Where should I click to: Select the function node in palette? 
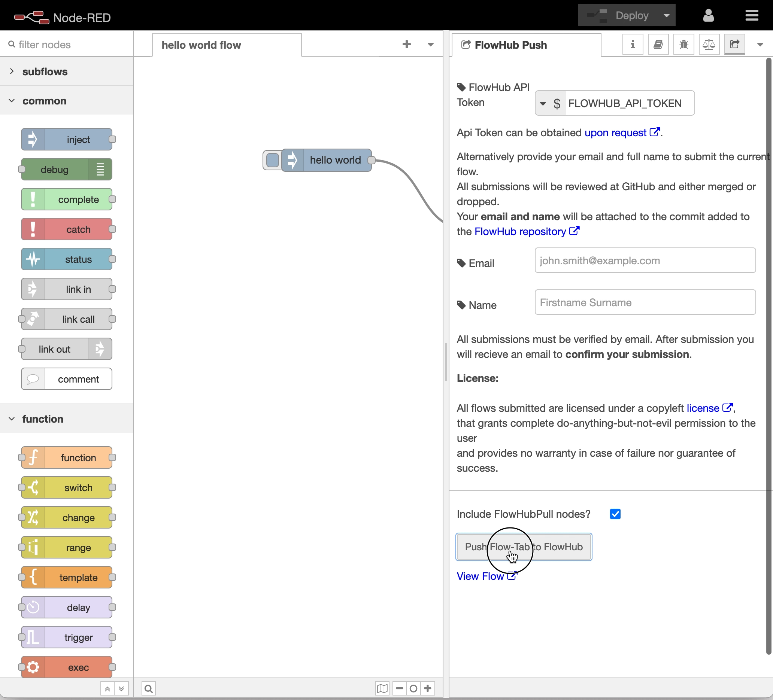pyautogui.click(x=67, y=457)
